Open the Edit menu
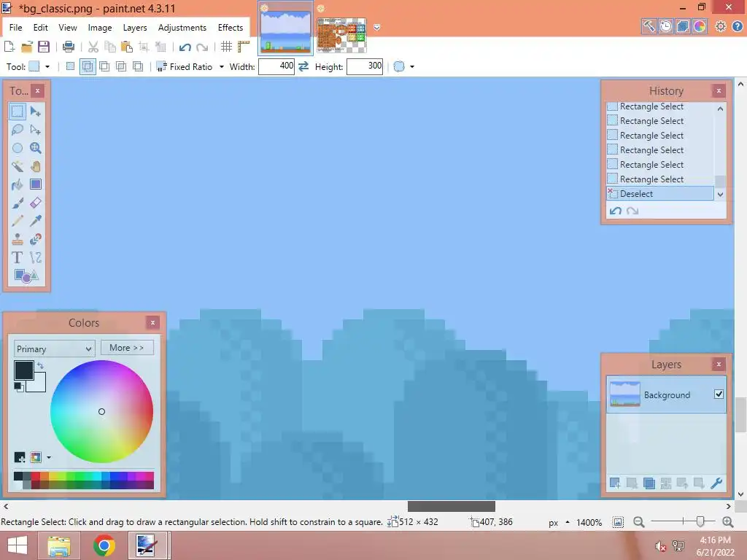The height and width of the screenshot is (560, 747). pyautogui.click(x=41, y=28)
